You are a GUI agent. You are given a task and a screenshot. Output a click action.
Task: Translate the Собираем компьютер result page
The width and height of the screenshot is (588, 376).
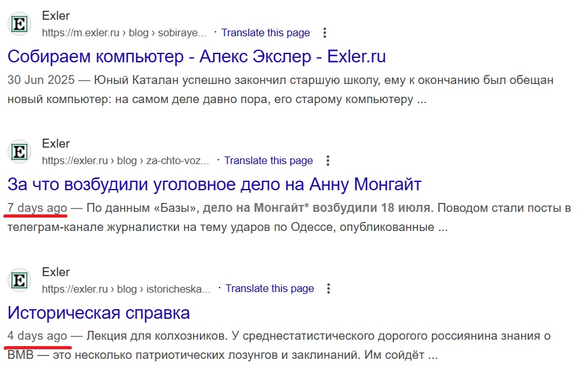pyautogui.click(x=265, y=33)
